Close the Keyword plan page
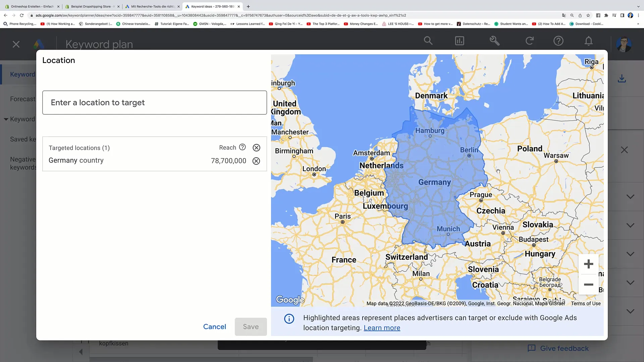 click(x=16, y=44)
